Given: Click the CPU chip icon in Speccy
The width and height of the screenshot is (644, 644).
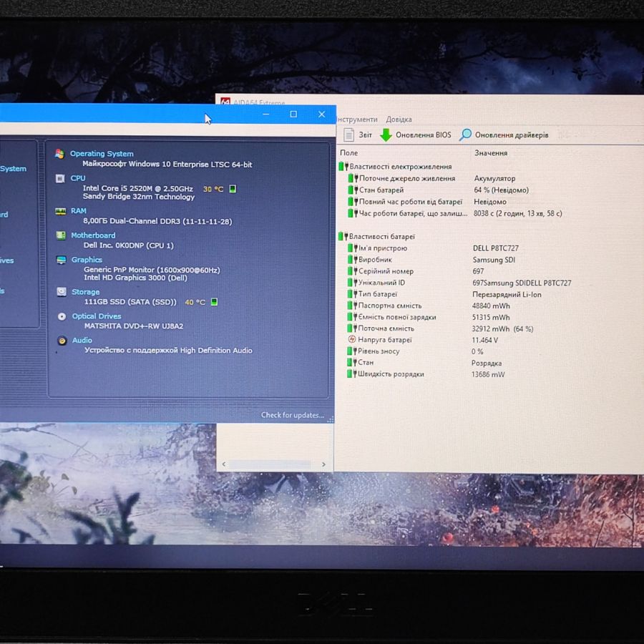Looking at the screenshot, I should coord(60,178).
